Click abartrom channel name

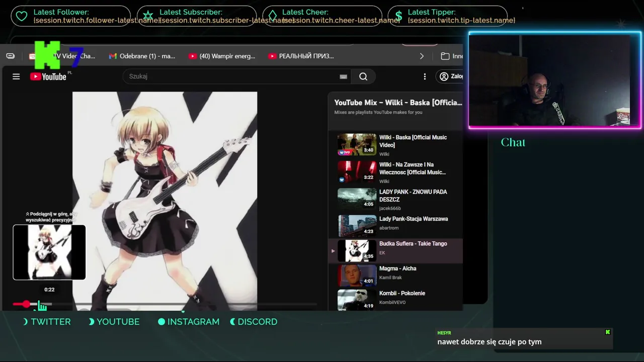tap(389, 228)
